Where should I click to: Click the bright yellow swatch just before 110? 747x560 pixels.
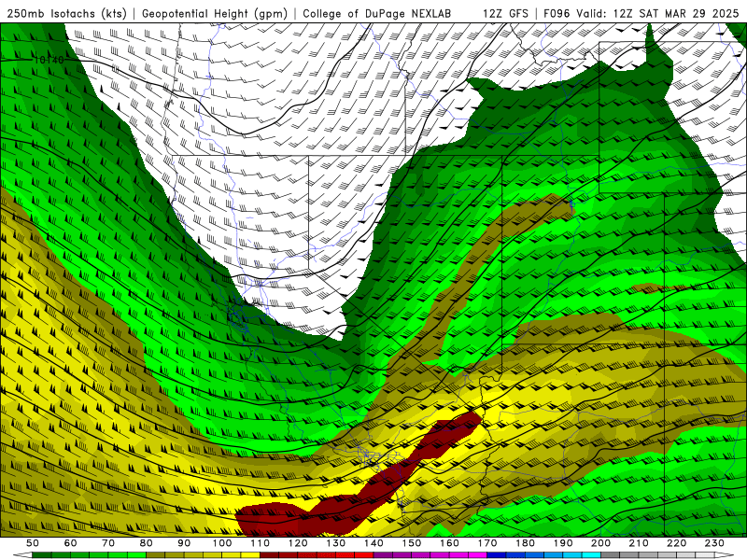(x=250, y=555)
